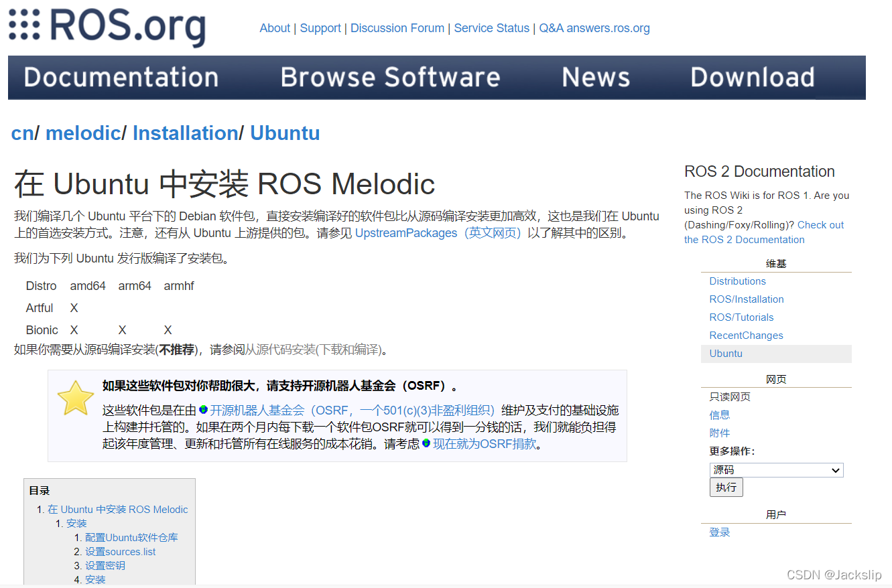Screen dimensions: 892x588
Task: Open the 信息 page link
Action: point(720,415)
